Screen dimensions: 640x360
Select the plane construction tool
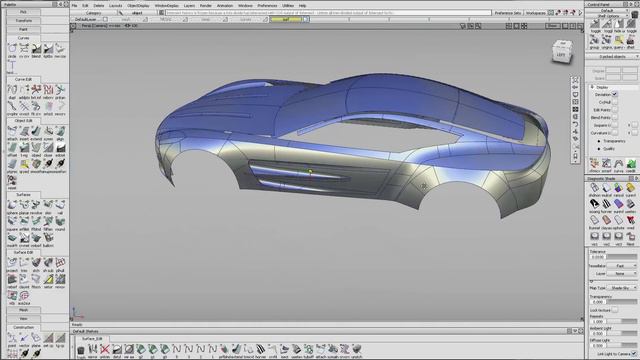pyautogui.click(x=36, y=338)
